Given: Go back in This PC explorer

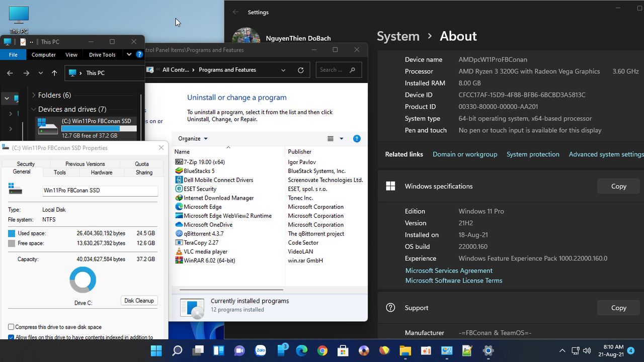Looking at the screenshot, I should (10, 73).
